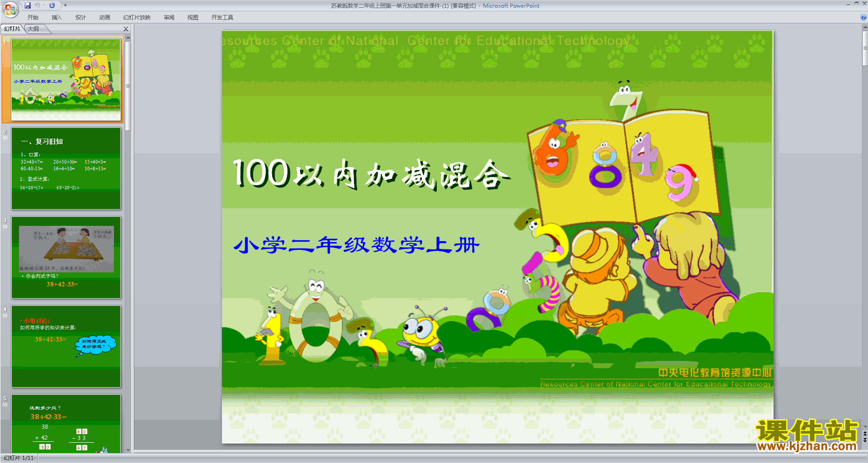Click the main slide scroll down arrow
Screen dimensions: 868x463
[865, 426]
